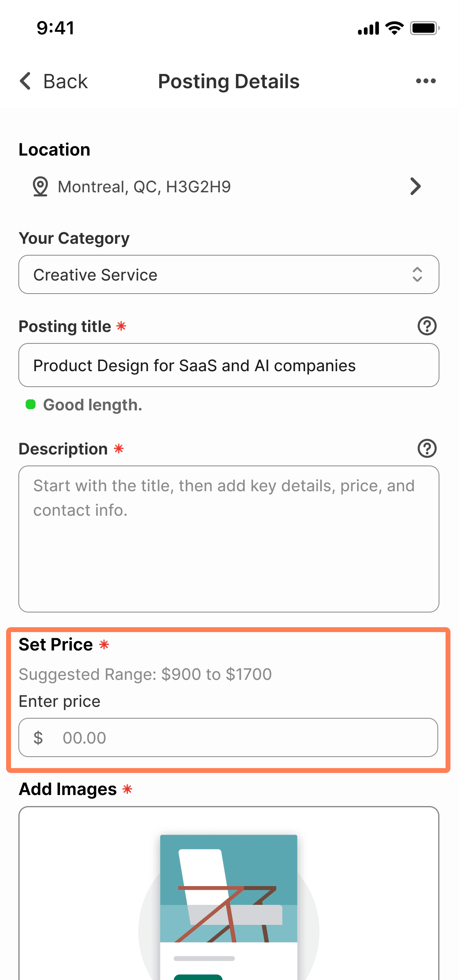This screenshot has width=459, height=980.
Task: Tap the Posting Details header title
Action: point(228,81)
